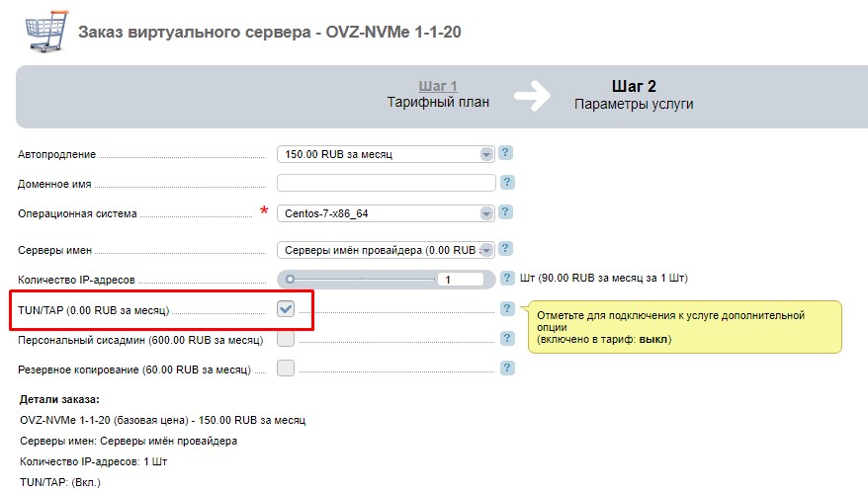Click the page title Заказ виртуального сервера
Screen dimensions: 868x493
tap(270, 32)
